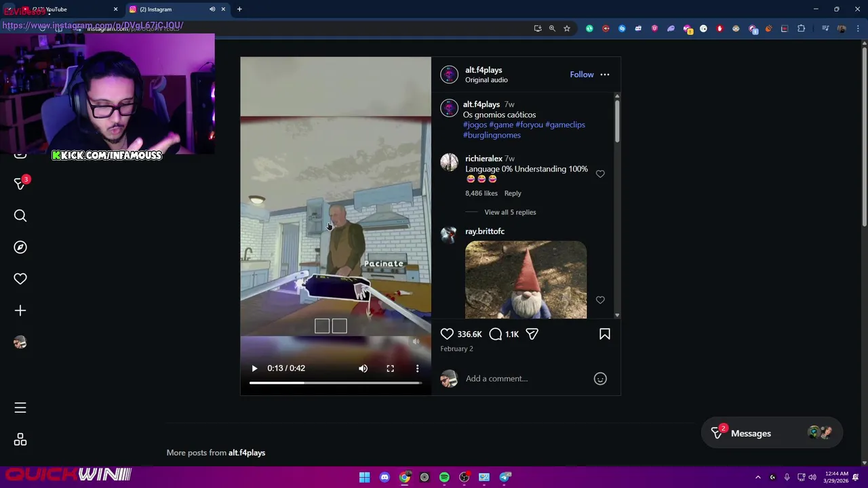Open Telegram from the taskbar
Screen dimensions: 868x488
tap(505, 477)
